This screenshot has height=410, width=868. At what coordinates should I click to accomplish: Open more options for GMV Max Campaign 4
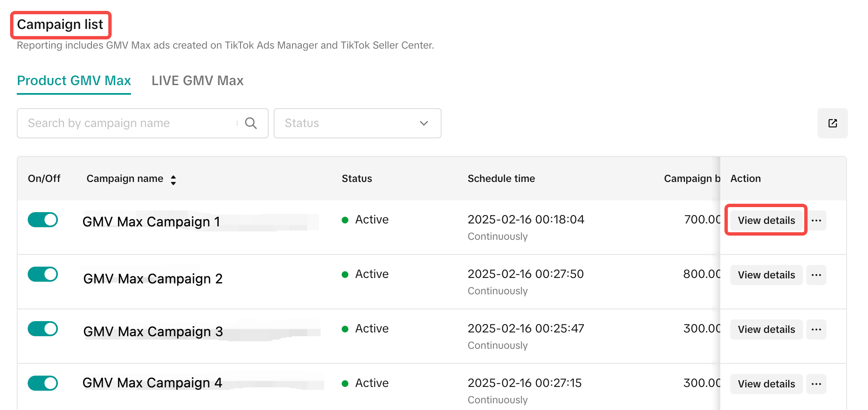pos(816,384)
